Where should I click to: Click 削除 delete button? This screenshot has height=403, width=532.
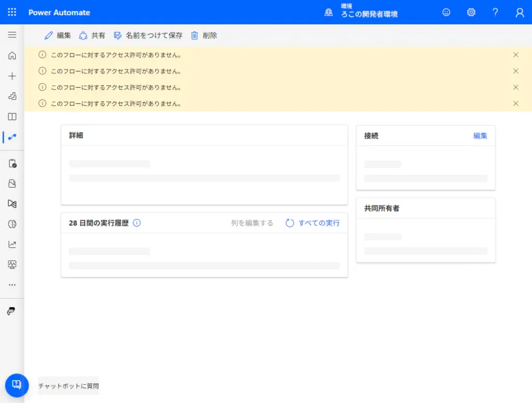point(204,35)
